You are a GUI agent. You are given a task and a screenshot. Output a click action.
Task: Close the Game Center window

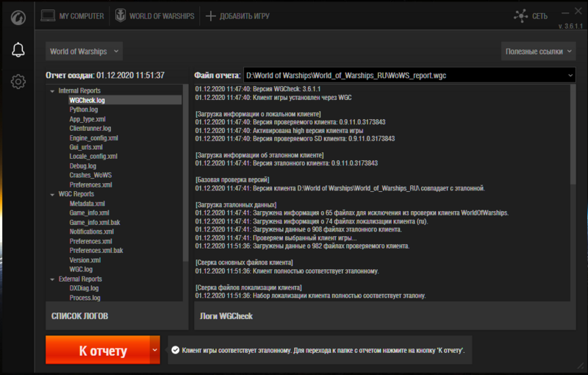pos(578,12)
